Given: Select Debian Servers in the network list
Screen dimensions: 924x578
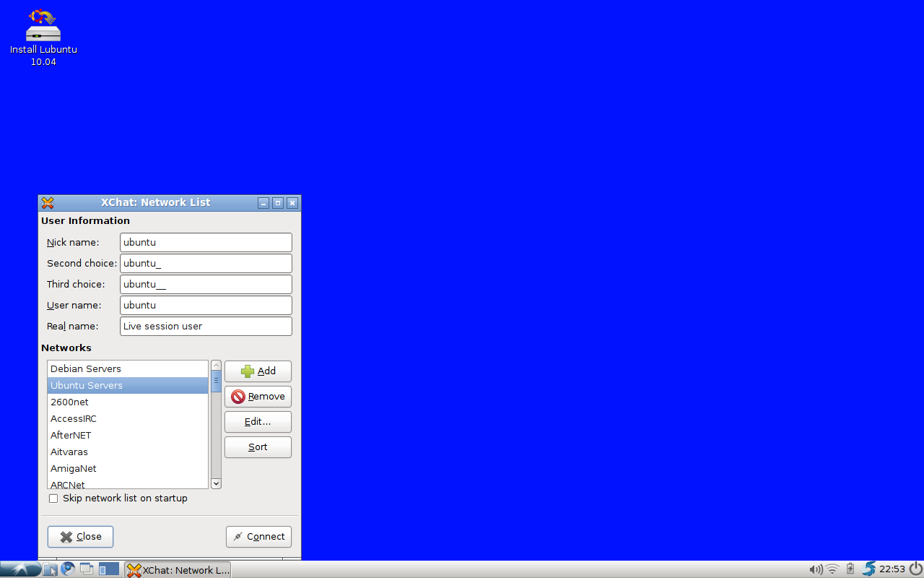Looking at the screenshot, I should (128, 369).
